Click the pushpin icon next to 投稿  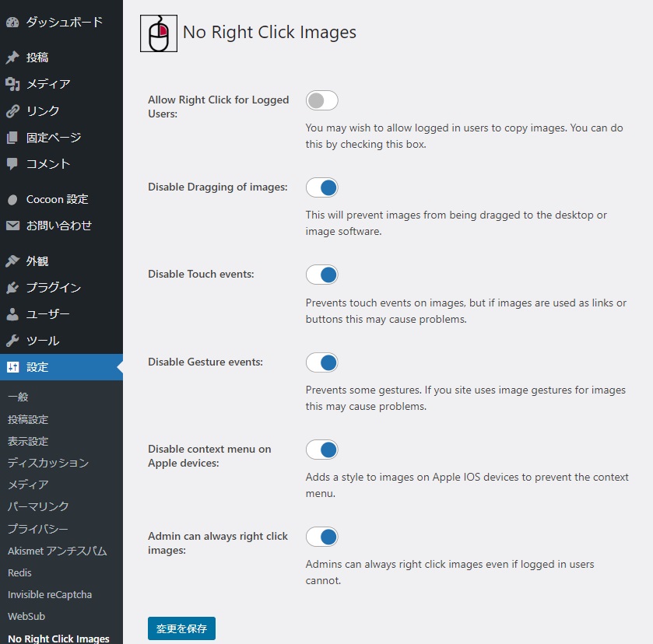point(12,57)
